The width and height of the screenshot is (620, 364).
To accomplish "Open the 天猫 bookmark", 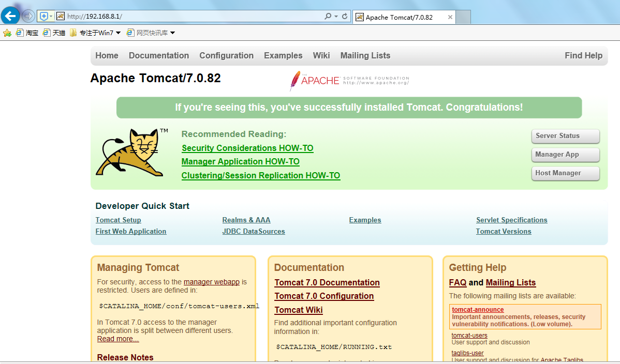I will [x=54, y=33].
